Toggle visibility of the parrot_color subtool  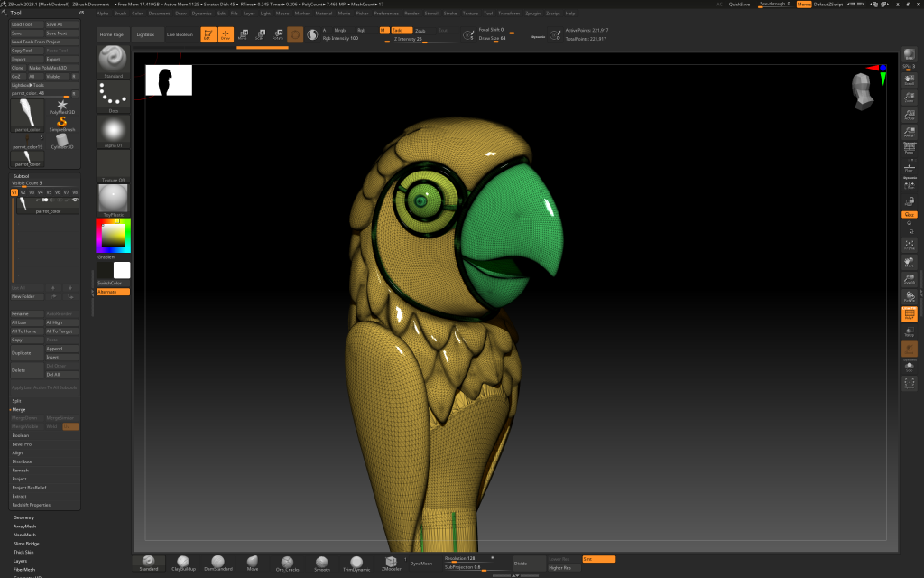tap(75, 200)
